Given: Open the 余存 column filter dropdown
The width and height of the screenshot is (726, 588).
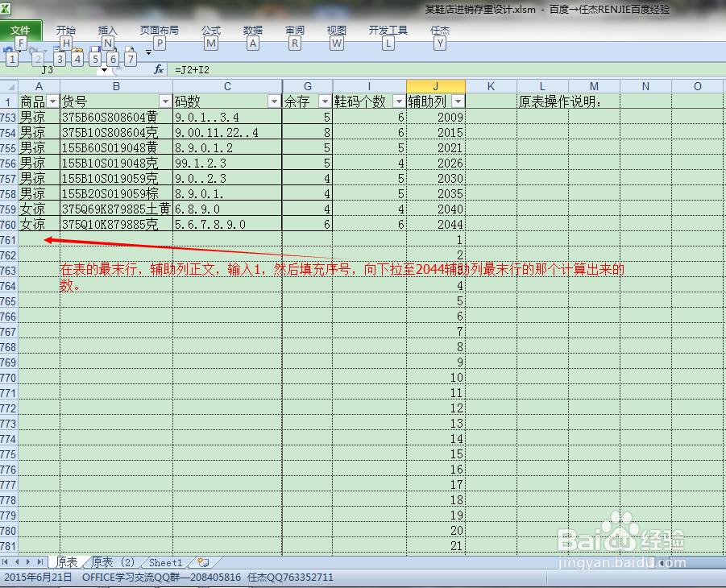Looking at the screenshot, I should click(x=325, y=101).
